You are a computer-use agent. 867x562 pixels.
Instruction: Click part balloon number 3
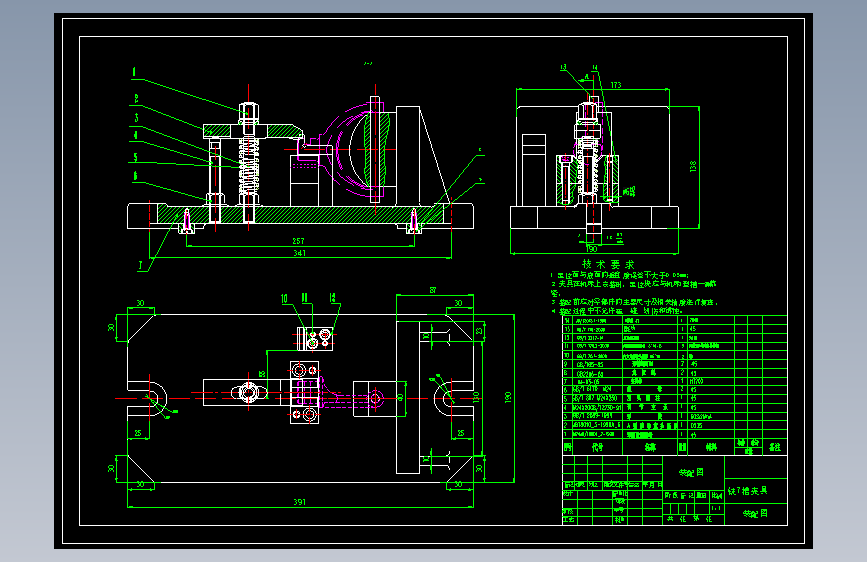tap(136, 117)
